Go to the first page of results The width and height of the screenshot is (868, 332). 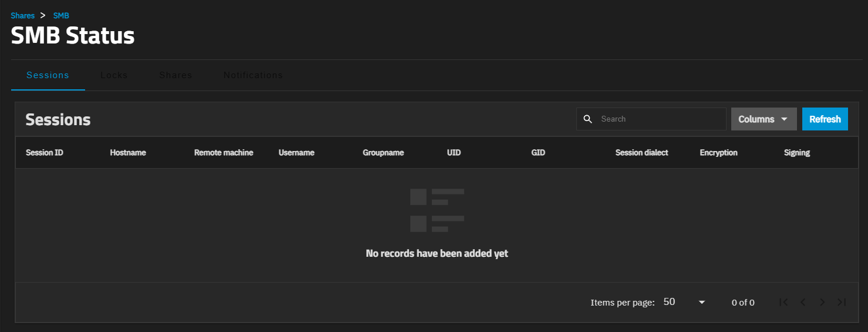tap(783, 302)
